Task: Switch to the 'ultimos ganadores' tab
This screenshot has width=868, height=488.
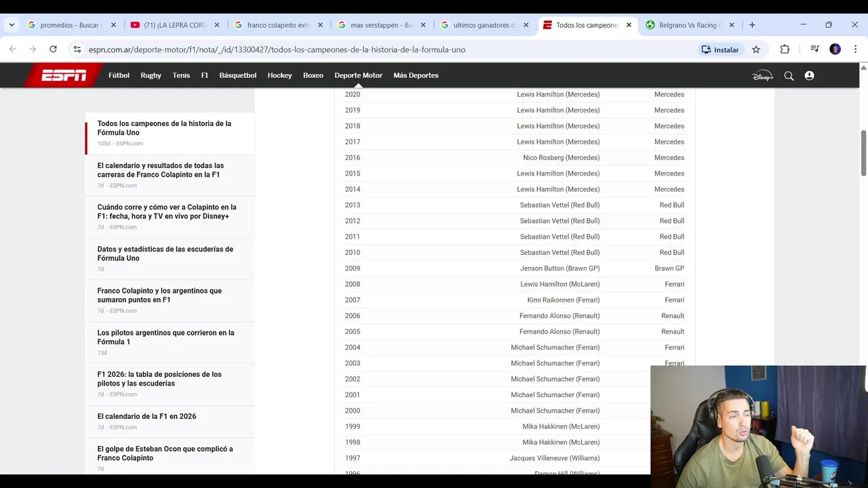Action: click(x=484, y=25)
